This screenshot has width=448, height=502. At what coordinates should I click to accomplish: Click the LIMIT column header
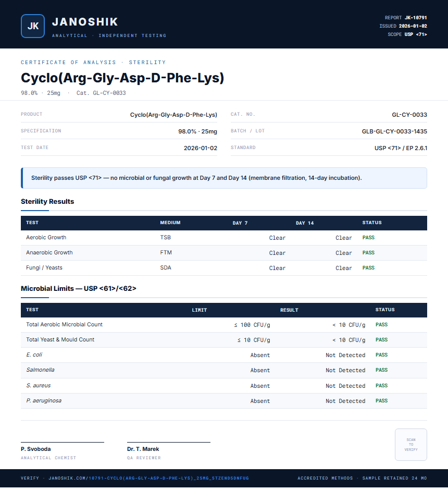point(200,310)
